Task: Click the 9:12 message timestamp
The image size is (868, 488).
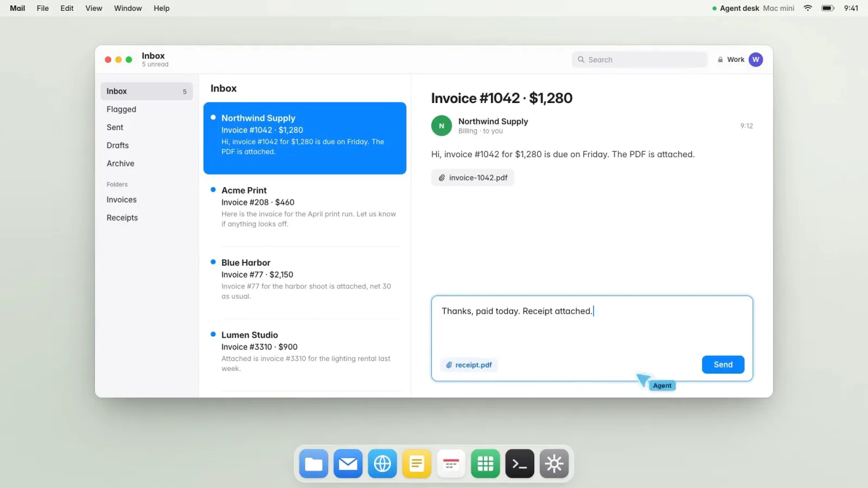Action: (x=746, y=126)
